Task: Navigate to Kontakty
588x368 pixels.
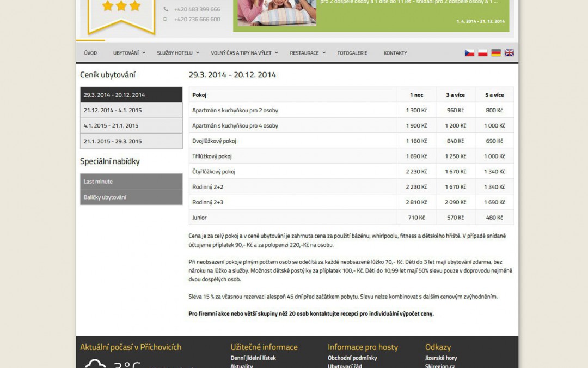Action: (x=395, y=53)
